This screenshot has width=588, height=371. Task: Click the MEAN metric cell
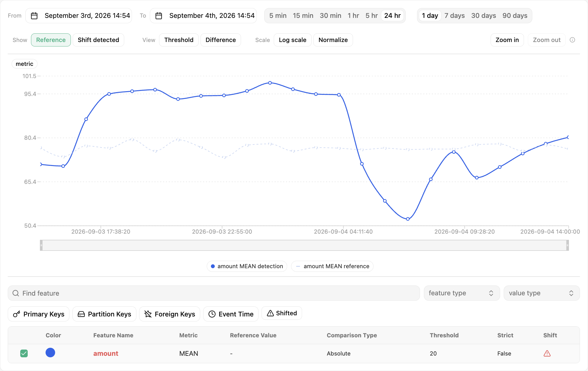[x=189, y=353]
